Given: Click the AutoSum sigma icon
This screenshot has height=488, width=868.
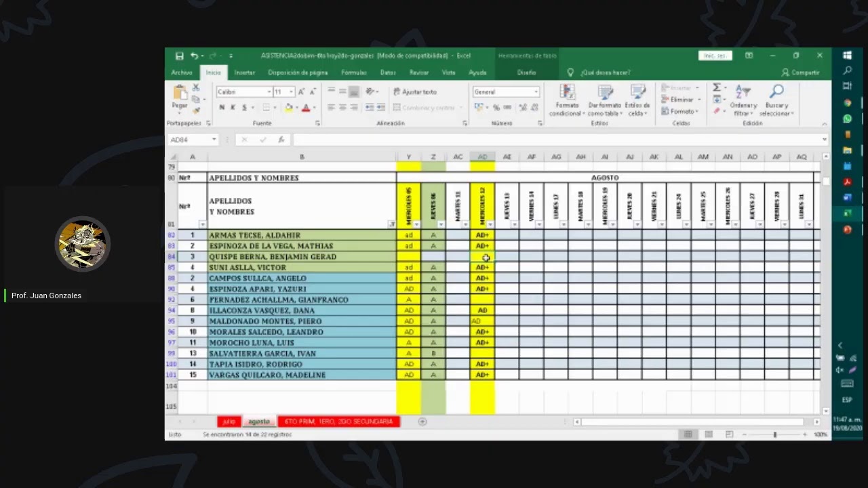Looking at the screenshot, I should [716, 88].
